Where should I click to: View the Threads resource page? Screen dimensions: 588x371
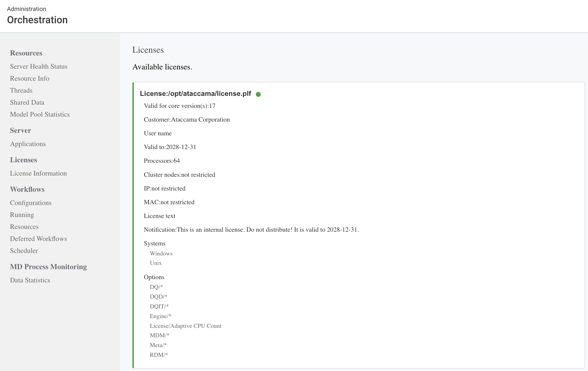21,90
